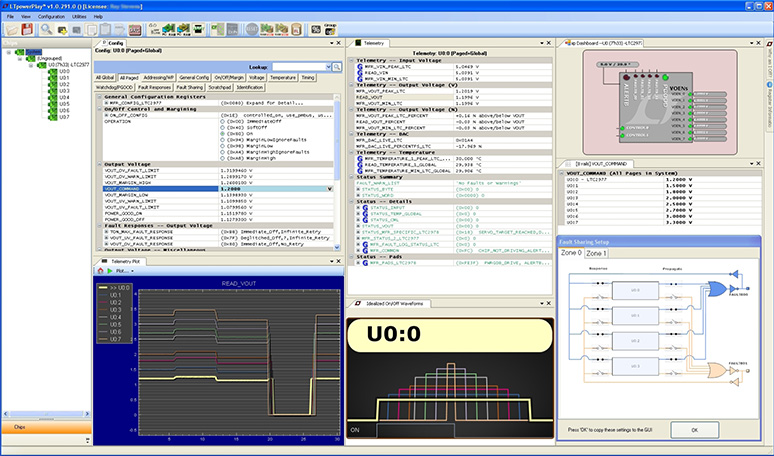
Task: Collapse the System tree node
Action: (6, 50)
